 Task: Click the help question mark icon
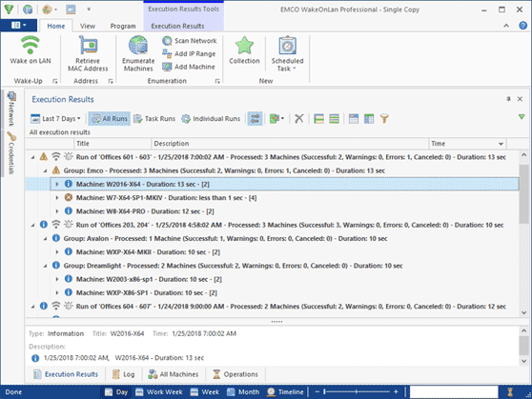(522, 26)
